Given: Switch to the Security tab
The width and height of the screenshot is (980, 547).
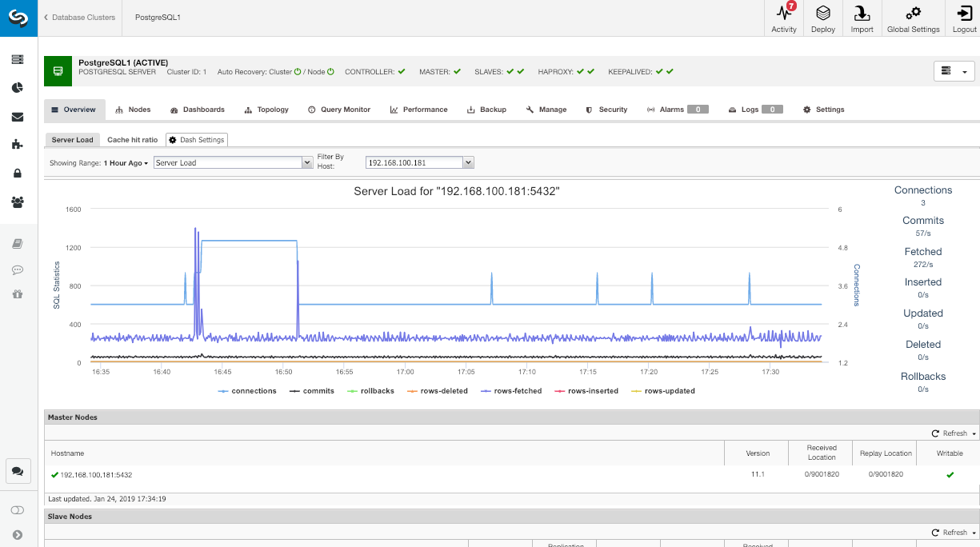Looking at the screenshot, I should [x=606, y=110].
